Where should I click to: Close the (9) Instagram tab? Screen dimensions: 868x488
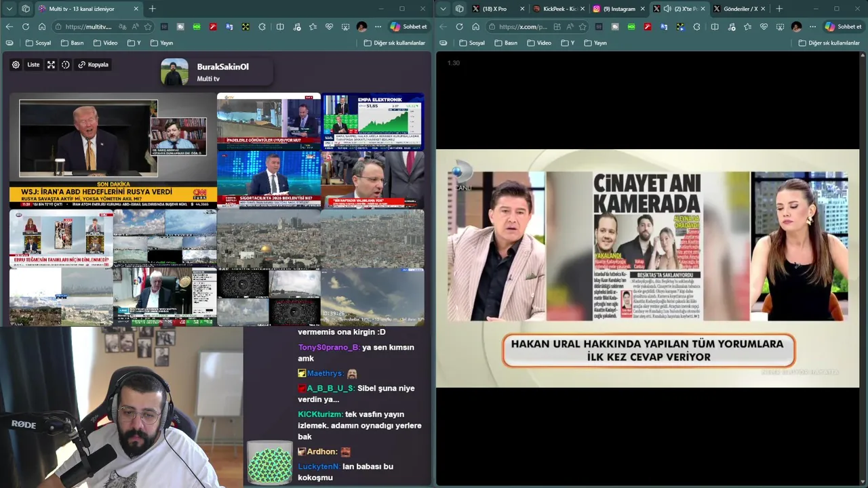[x=643, y=9]
